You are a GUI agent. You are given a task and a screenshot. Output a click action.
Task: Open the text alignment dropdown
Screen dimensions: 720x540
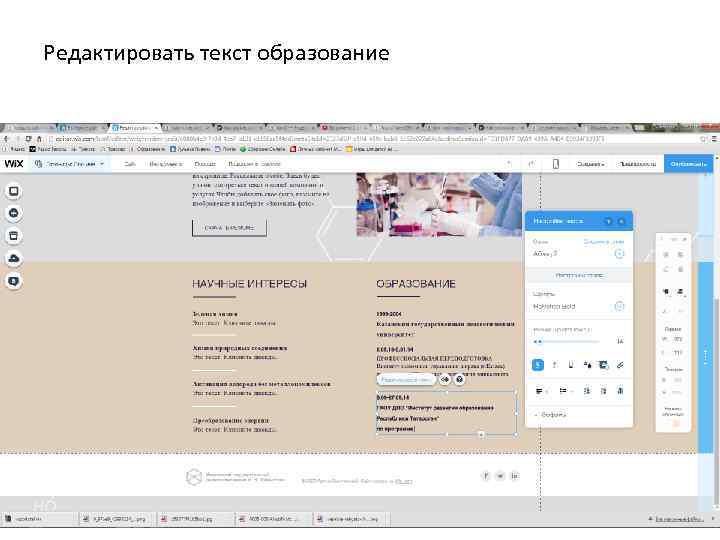[541, 391]
